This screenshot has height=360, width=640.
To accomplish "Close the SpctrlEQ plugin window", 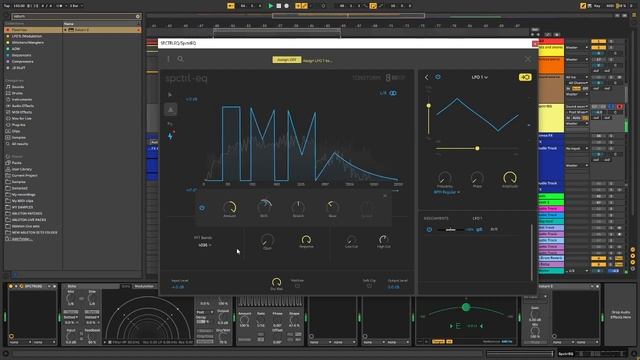I will click(x=535, y=43).
